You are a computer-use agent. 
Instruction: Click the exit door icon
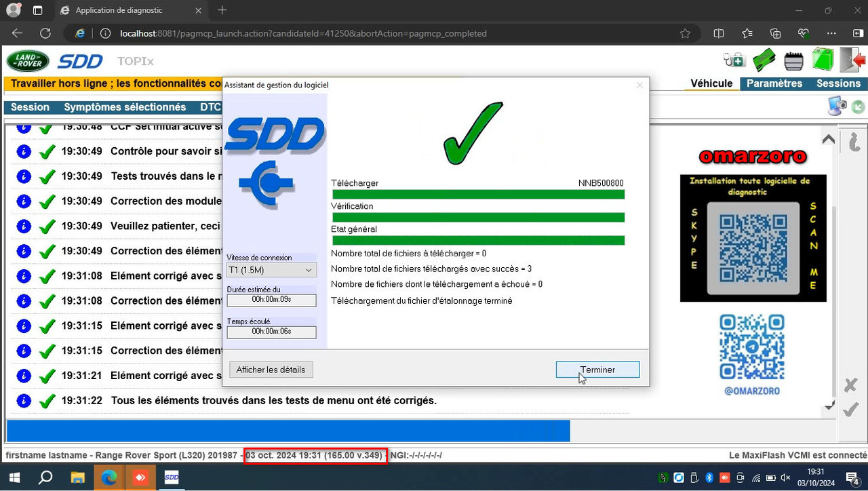(853, 60)
